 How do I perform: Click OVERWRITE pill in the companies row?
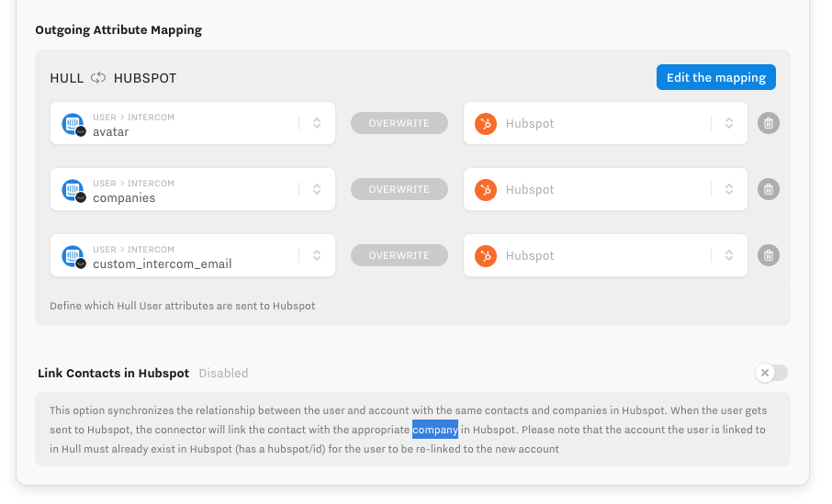[x=399, y=189]
